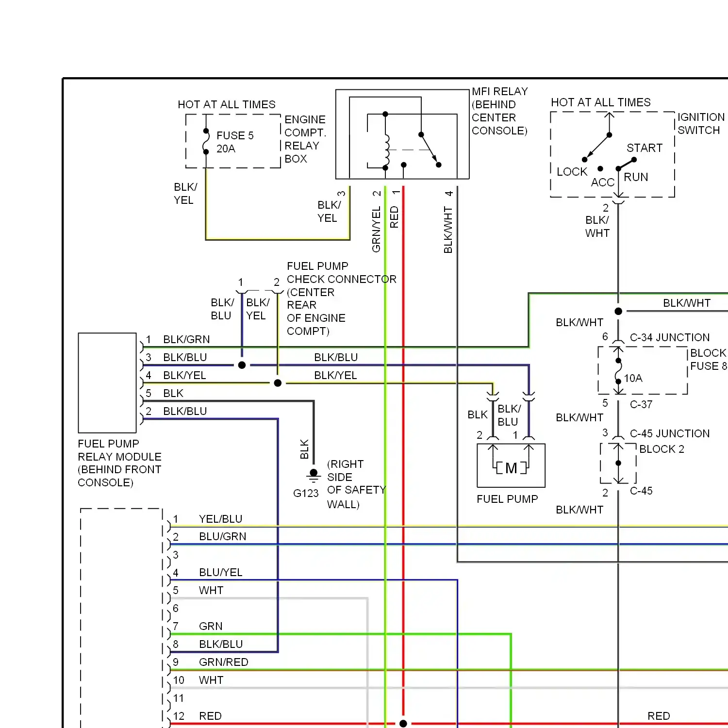Click the BLK/BLU splice dot on pin 3 wire

[x=242, y=365]
